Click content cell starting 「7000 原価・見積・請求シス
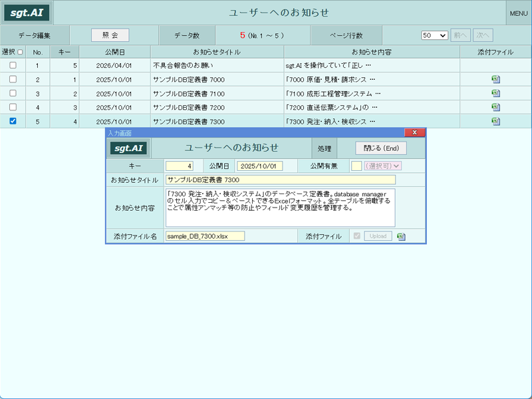532x399 pixels. [x=372, y=79]
